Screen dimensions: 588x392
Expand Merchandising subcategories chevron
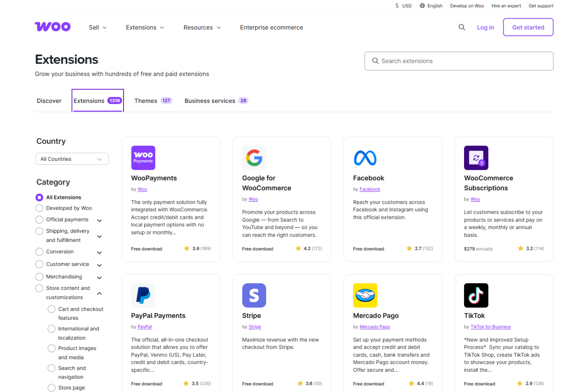click(x=100, y=278)
